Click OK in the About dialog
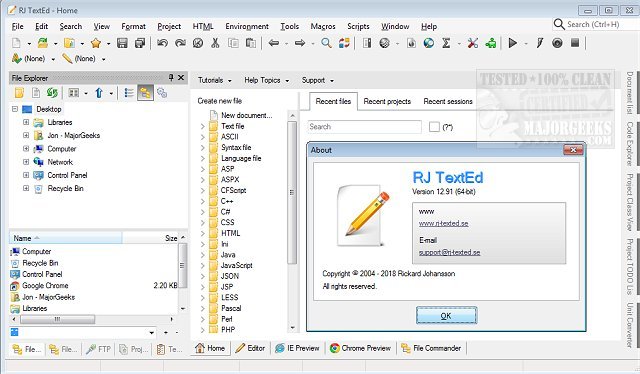 coord(446,316)
